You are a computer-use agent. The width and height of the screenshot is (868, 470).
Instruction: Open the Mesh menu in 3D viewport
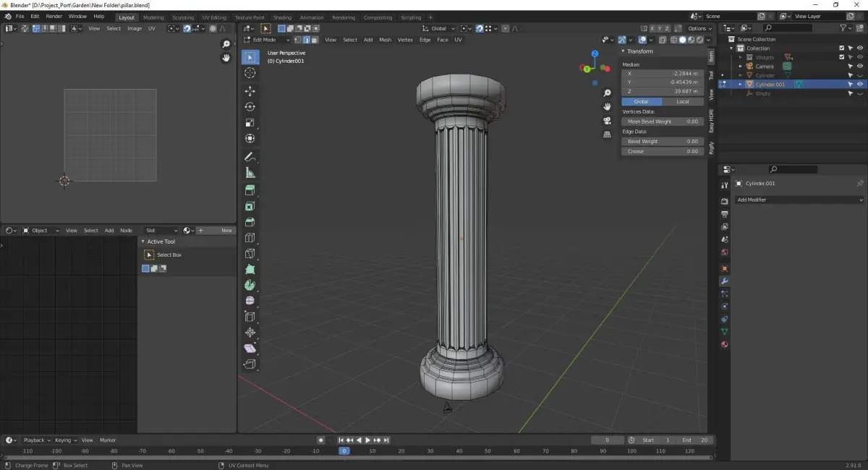point(385,40)
